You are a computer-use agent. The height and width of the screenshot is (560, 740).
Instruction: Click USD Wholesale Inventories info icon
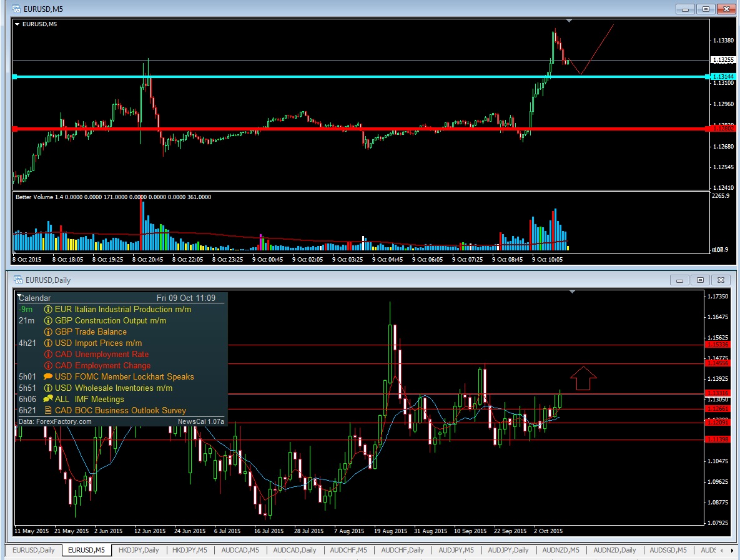point(47,388)
